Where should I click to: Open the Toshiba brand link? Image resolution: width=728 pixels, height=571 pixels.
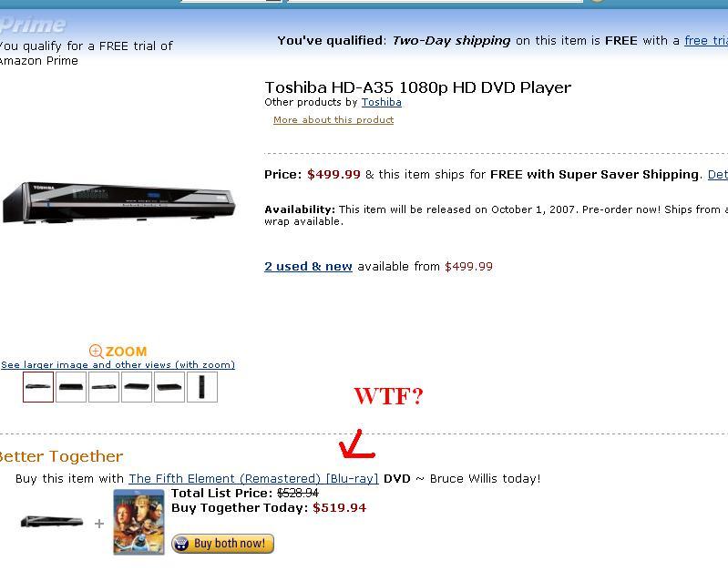point(381,102)
